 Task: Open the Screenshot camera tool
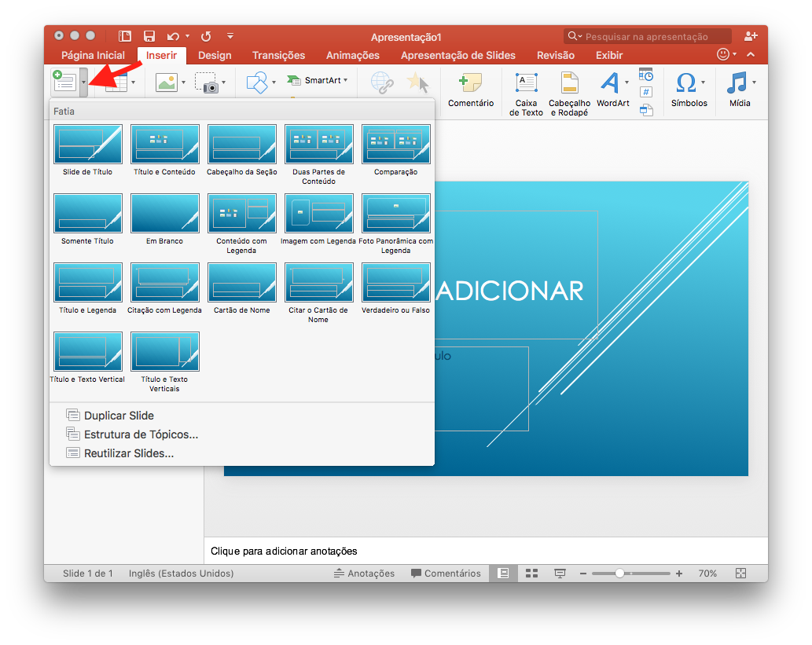(x=209, y=83)
